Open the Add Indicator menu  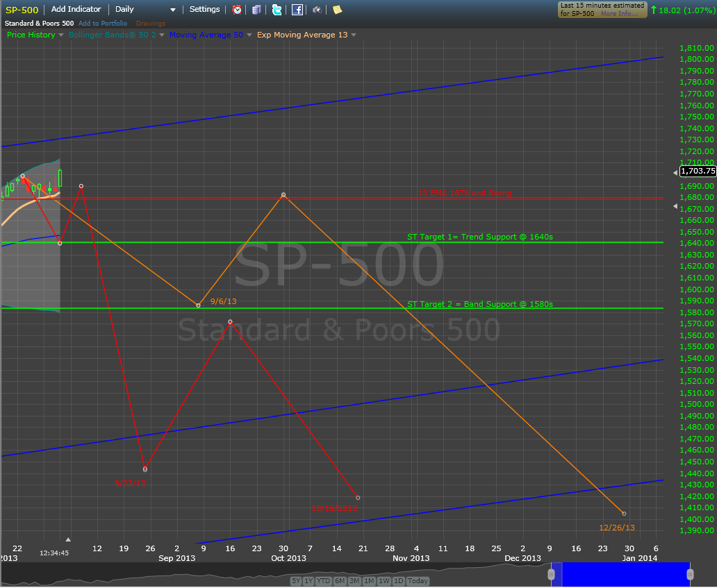click(76, 9)
